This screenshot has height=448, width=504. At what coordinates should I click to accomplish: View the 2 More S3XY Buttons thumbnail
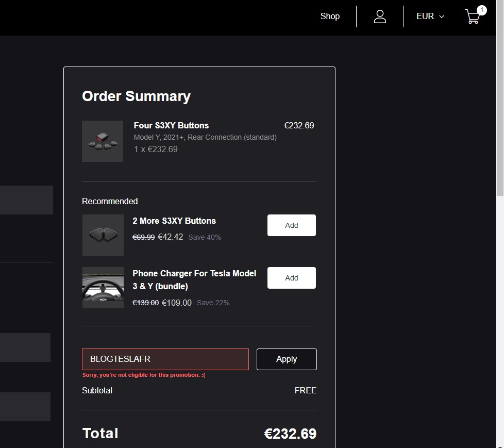103,235
